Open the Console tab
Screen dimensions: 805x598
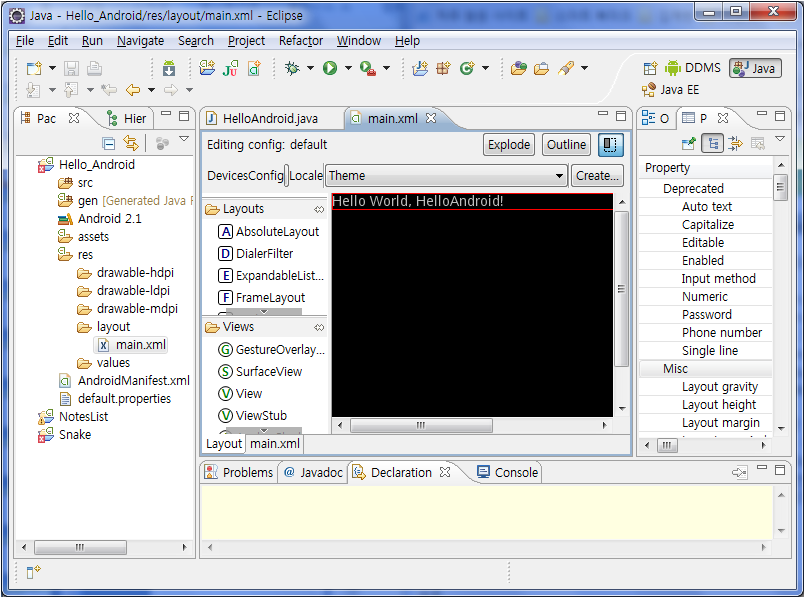[507, 472]
